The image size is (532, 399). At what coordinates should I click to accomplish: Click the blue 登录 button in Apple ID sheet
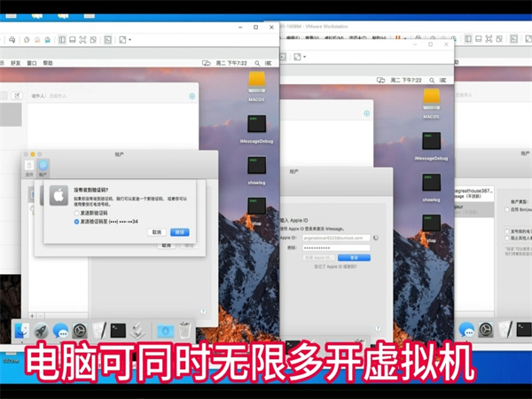tap(354, 257)
